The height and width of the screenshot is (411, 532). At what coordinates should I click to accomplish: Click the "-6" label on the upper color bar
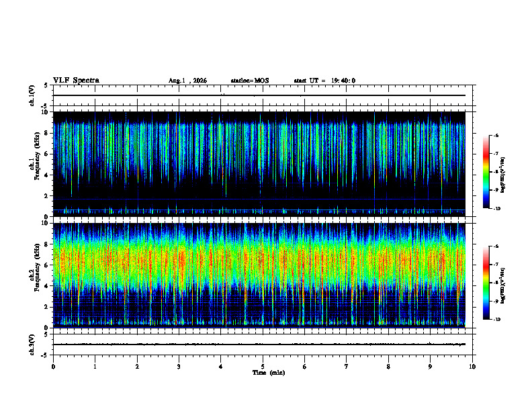click(496, 135)
